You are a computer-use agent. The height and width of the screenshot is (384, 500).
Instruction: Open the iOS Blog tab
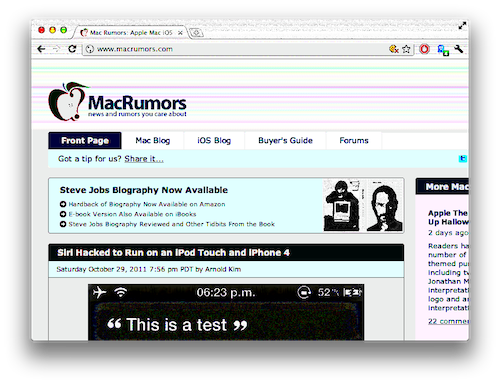214,141
